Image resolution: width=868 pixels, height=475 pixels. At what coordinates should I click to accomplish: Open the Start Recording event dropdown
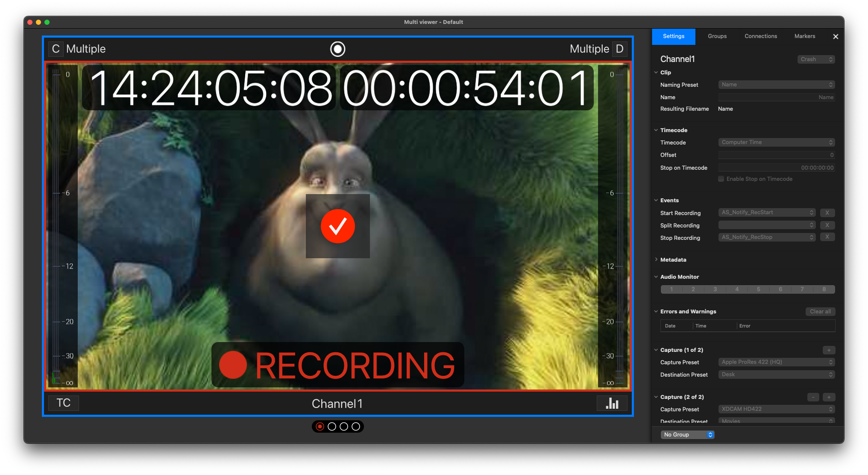coord(767,212)
